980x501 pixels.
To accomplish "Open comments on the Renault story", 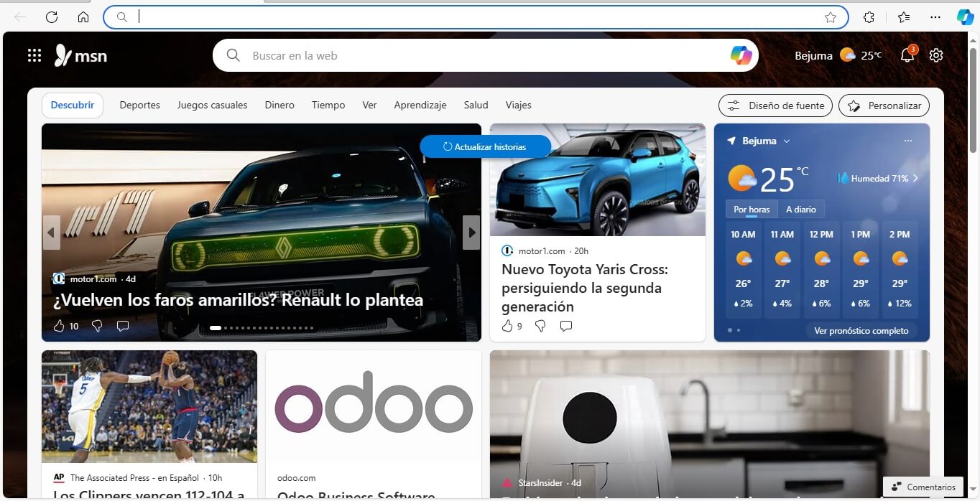I will tap(123, 326).
